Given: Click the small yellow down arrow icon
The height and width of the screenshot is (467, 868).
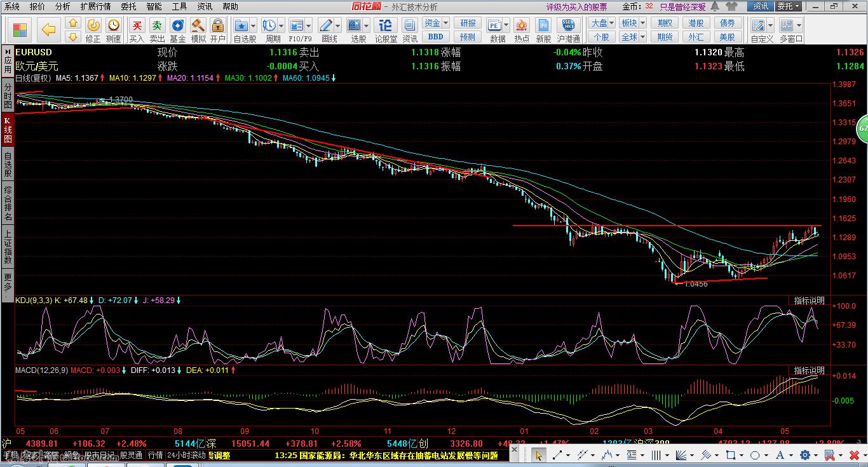Looking at the screenshot, I should (73, 37).
